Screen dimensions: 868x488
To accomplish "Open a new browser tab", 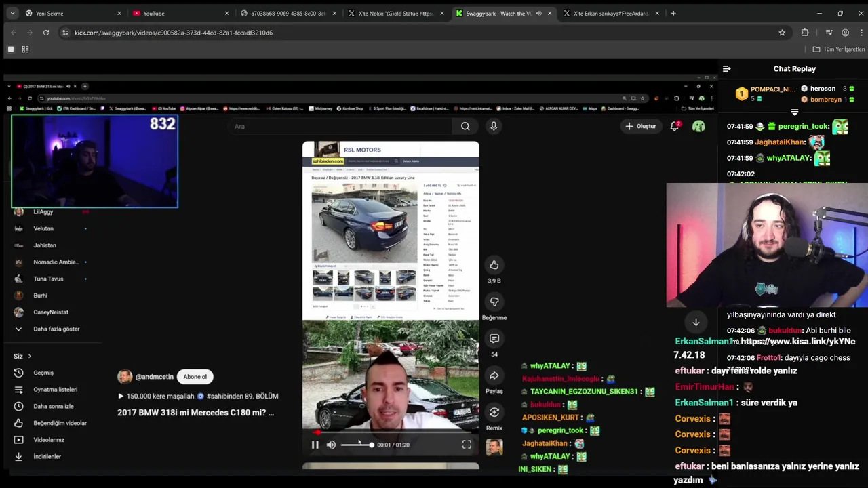I will (x=673, y=13).
